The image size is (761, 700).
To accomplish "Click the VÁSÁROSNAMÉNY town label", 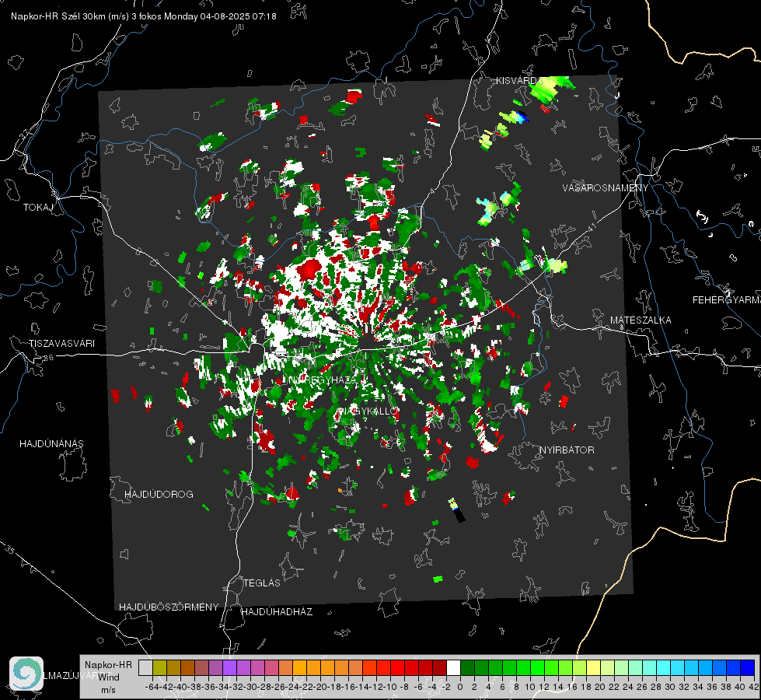I will (606, 188).
